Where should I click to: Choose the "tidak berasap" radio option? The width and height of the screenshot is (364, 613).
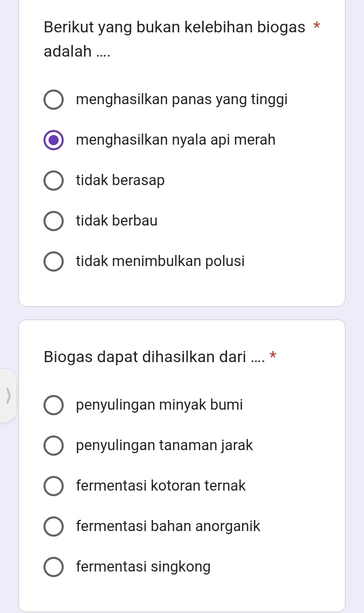pos(54,181)
